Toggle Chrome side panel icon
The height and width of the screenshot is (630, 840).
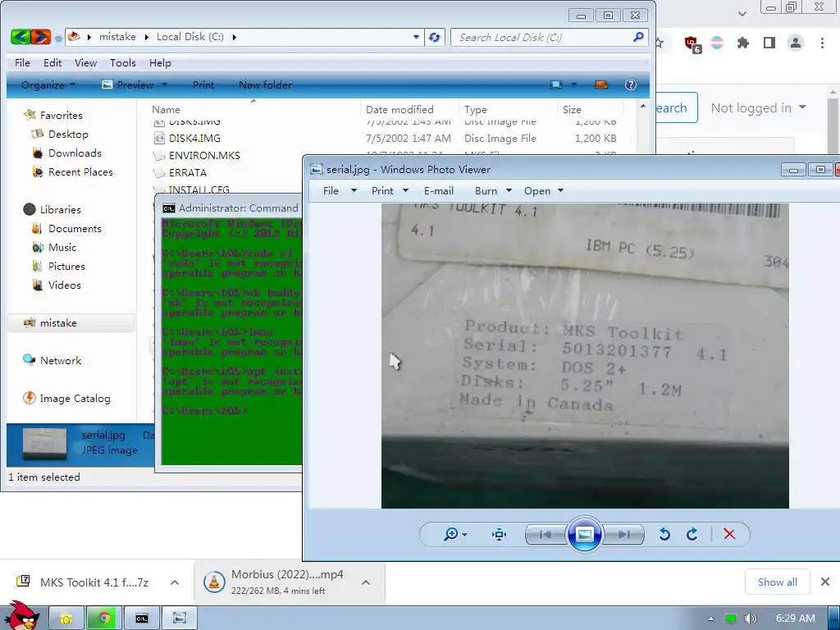769,43
